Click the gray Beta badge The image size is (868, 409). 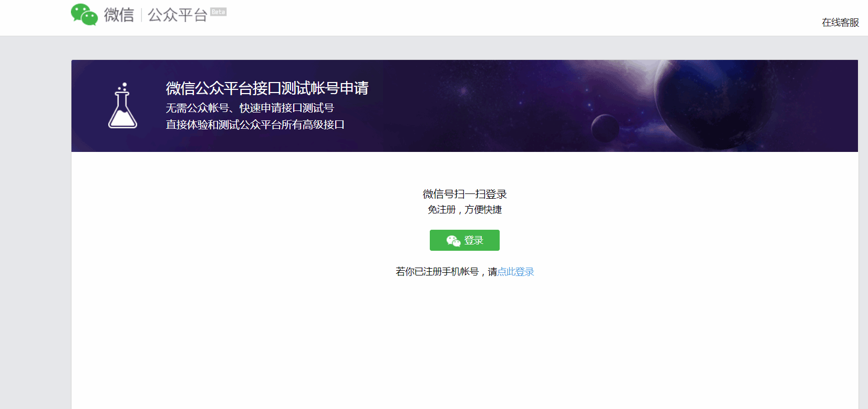tap(218, 12)
